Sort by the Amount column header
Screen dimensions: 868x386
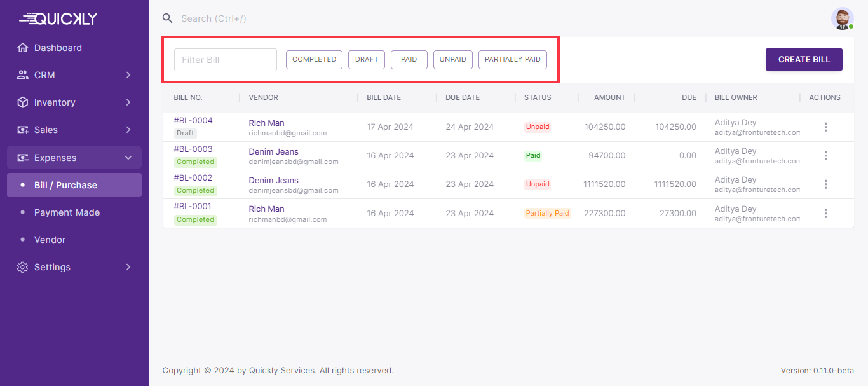tap(609, 98)
